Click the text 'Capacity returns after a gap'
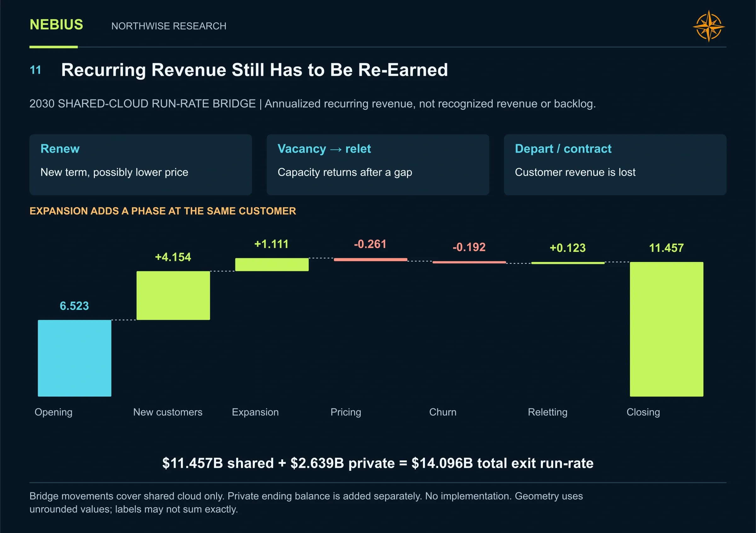This screenshot has width=756, height=533. (345, 172)
